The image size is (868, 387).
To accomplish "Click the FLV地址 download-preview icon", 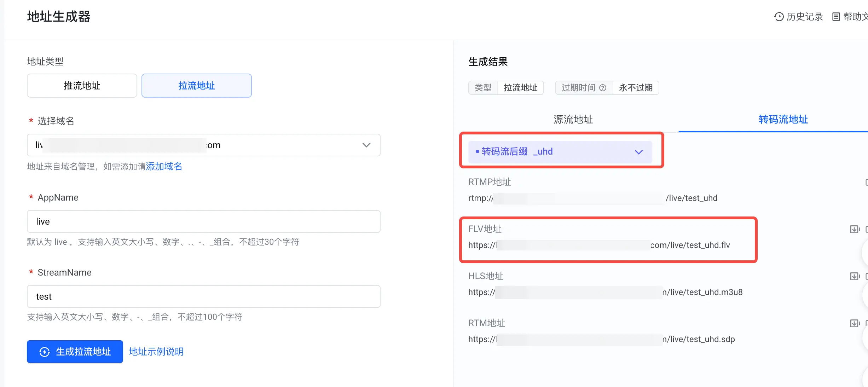I will click(855, 229).
